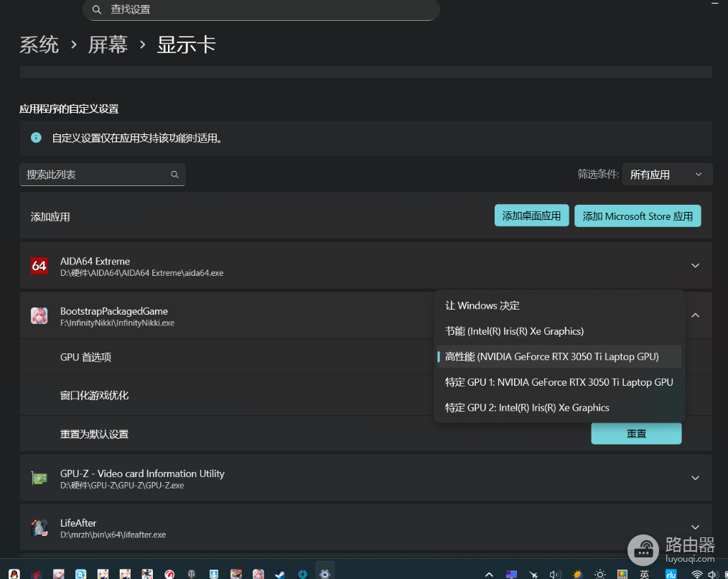The image size is (728, 579).
Task: Click the magnifier icon in 查找设置 box
Action: [x=97, y=9]
